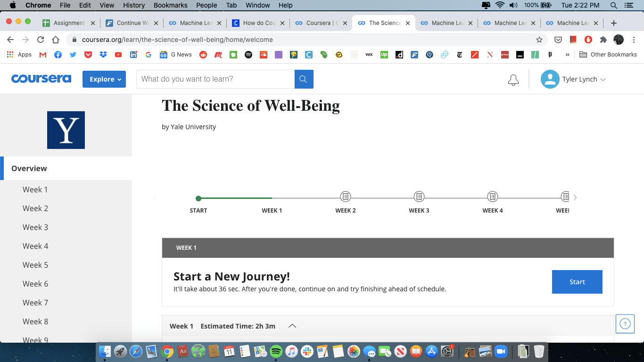Open the notifications bell
This screenshot has width=644, height=362.
pyautogui.click(x=513, y=80)
